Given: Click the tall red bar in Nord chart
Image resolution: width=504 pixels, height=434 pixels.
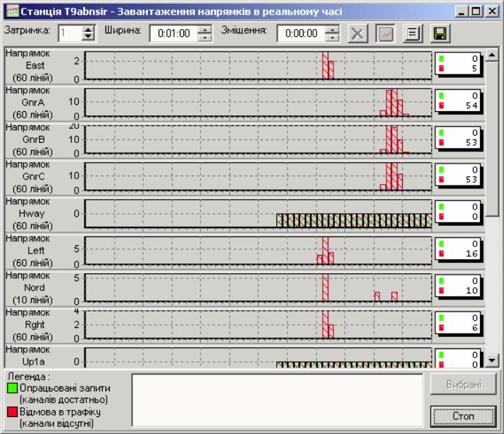Looking at the screenshot, I should (326, 287).
